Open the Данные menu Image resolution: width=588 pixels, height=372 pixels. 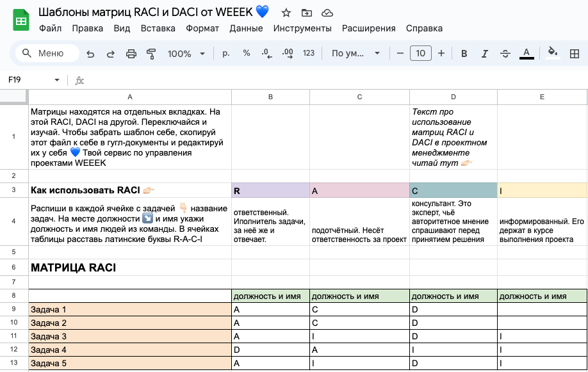point(246,29)
